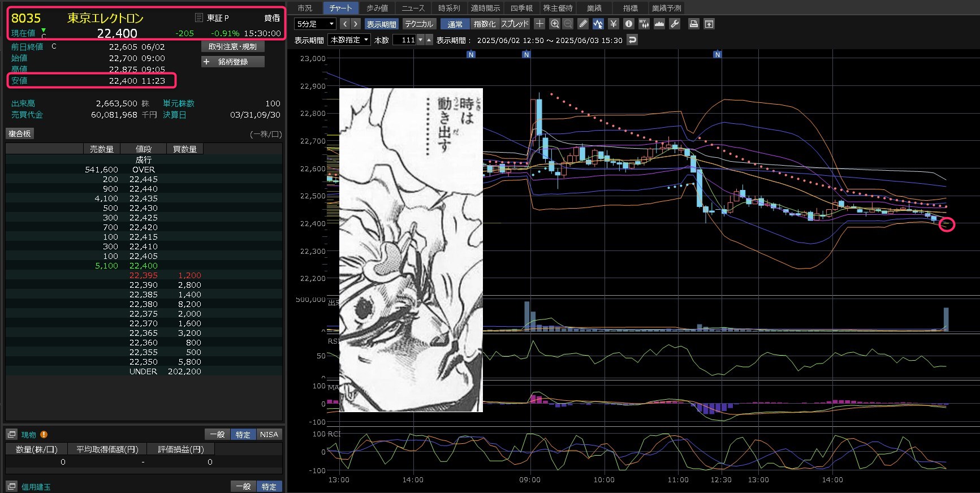Select NISA account type in 現物 row
The image size is (980, 493).
269,434
